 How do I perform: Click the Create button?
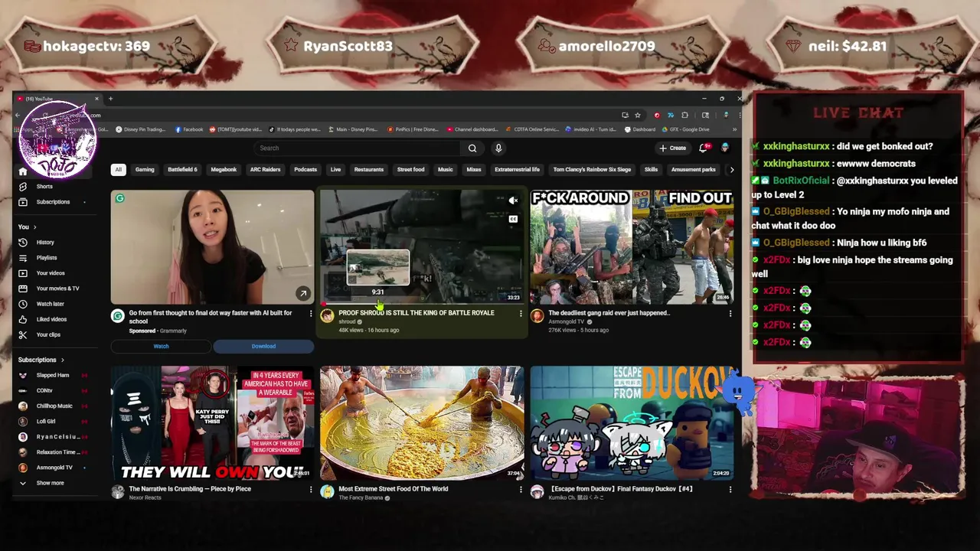(673, 148)
